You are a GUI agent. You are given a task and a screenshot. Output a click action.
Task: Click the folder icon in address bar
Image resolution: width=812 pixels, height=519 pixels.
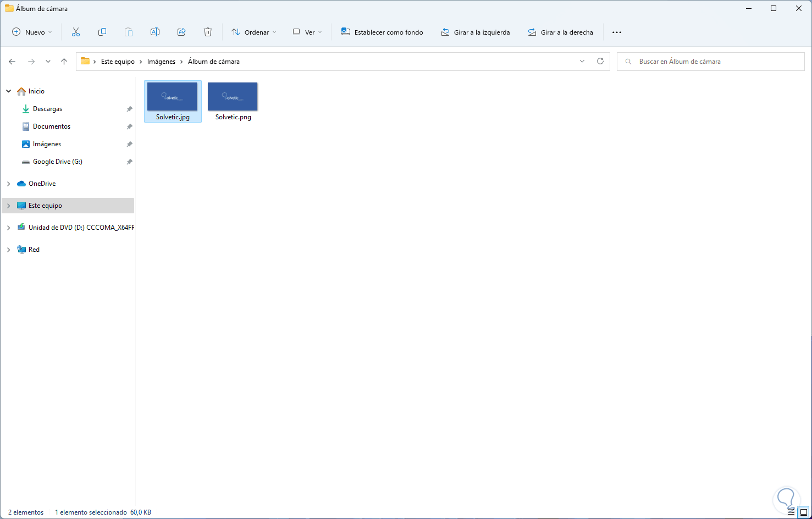[85, 61]
